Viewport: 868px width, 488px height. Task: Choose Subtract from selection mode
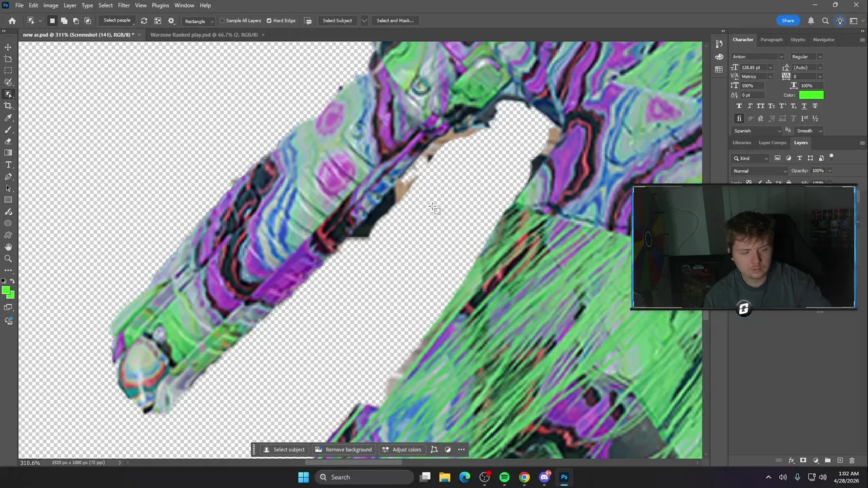pos(75,20)
